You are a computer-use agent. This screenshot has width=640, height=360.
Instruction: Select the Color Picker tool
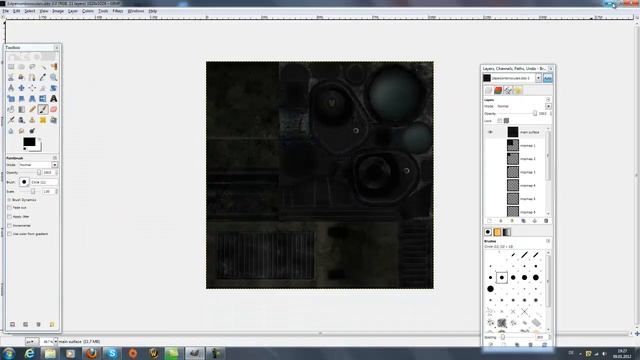43,78
